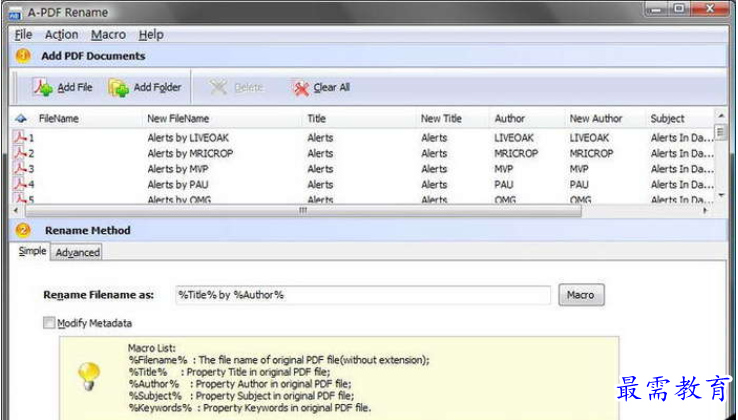The height and width of the screenshot is (420, 738).
Task: Click the Title cell "Alerts" in row 1
Action: tap(320, 137)
